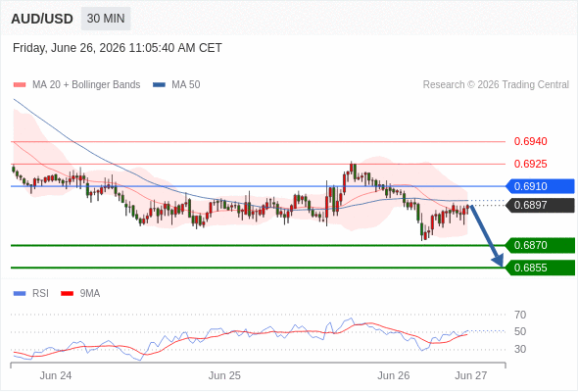The height and width of the screenshot is (392, 578).
Task: Click the green 0.6855 support tag
Action: pyautogui.click(x=540, y=268)
